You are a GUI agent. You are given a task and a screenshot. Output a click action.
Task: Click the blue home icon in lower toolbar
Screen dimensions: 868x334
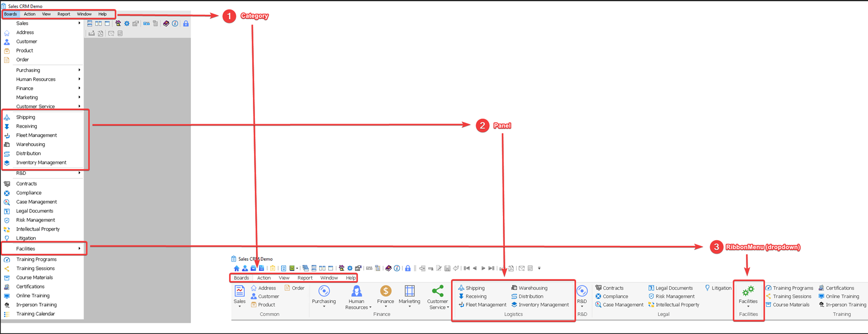point(236,268)
